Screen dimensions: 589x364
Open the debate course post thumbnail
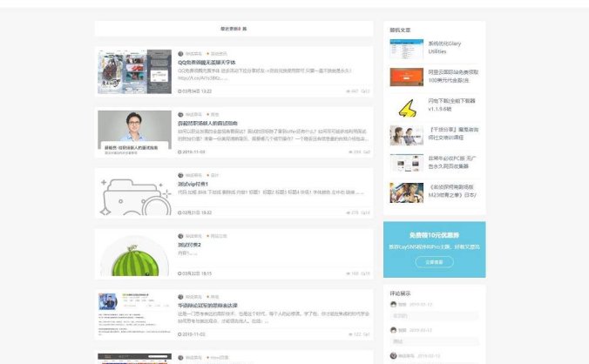134,314
